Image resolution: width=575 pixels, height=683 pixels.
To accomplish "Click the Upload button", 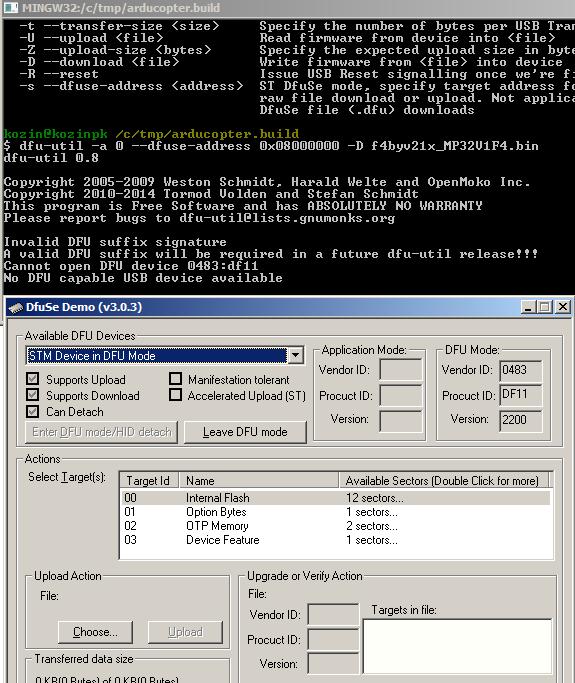I will click(185, 632).
